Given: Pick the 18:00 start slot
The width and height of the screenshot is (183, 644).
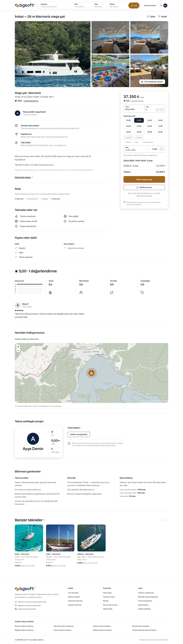Looking at the screenshot, I should pos(128,132).
